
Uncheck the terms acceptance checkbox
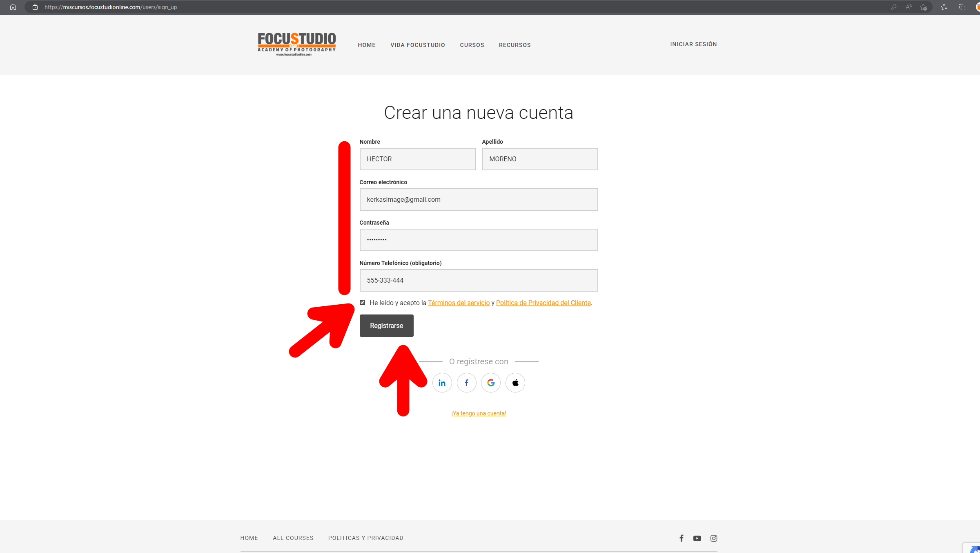click(362, 303)
